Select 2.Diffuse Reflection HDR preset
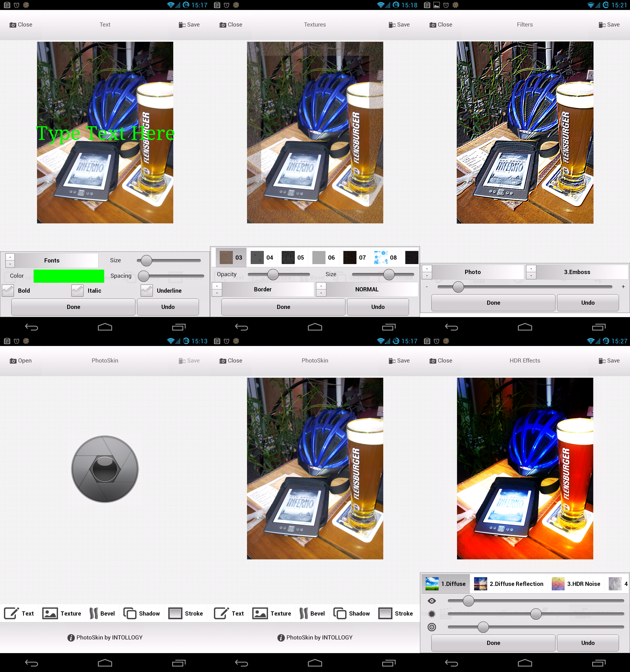 [509, 584]
